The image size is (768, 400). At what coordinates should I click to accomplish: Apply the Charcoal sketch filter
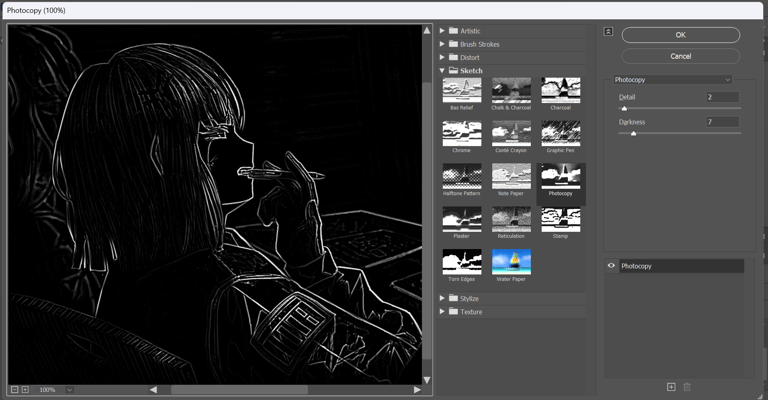click(x=561, y=91)
